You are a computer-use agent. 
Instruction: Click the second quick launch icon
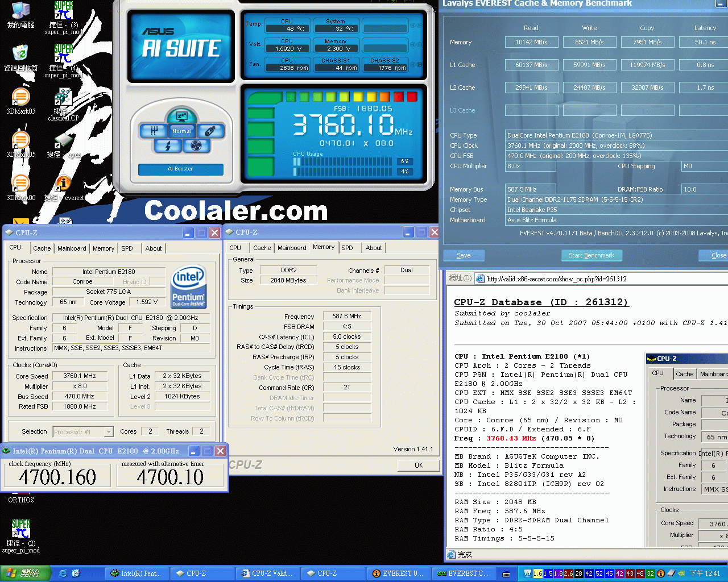coord(76,573)
